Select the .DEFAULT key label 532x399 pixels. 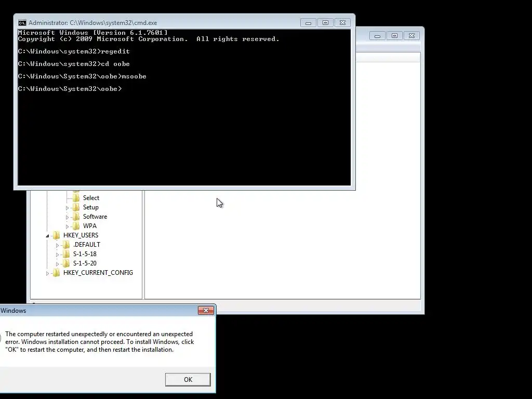point(87,245)
